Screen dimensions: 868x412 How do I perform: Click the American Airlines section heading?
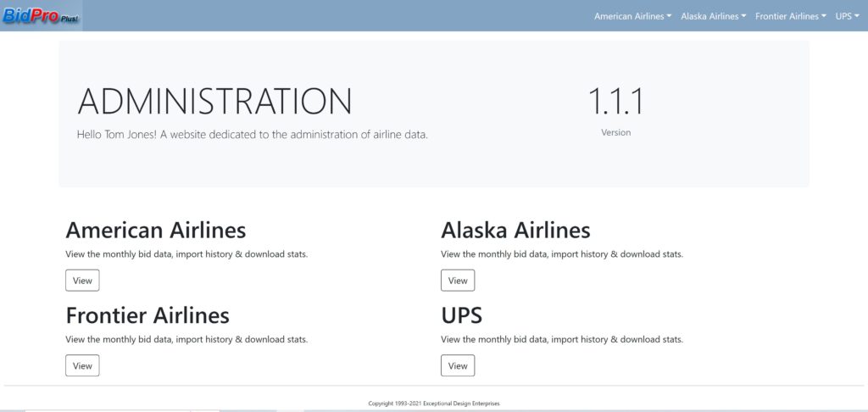click(156, 230)
